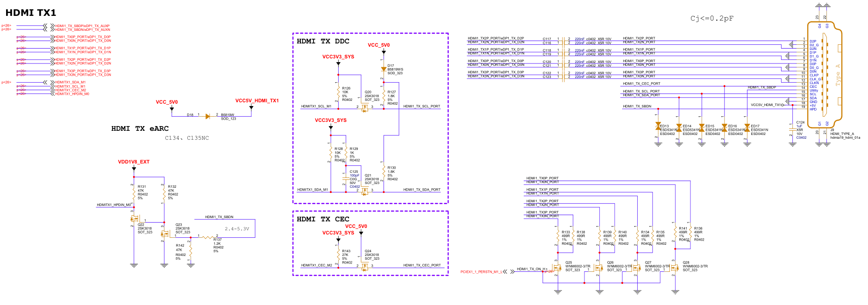
Task: Click the Q20 MOSFET symbol
Action: click(365, 107)
